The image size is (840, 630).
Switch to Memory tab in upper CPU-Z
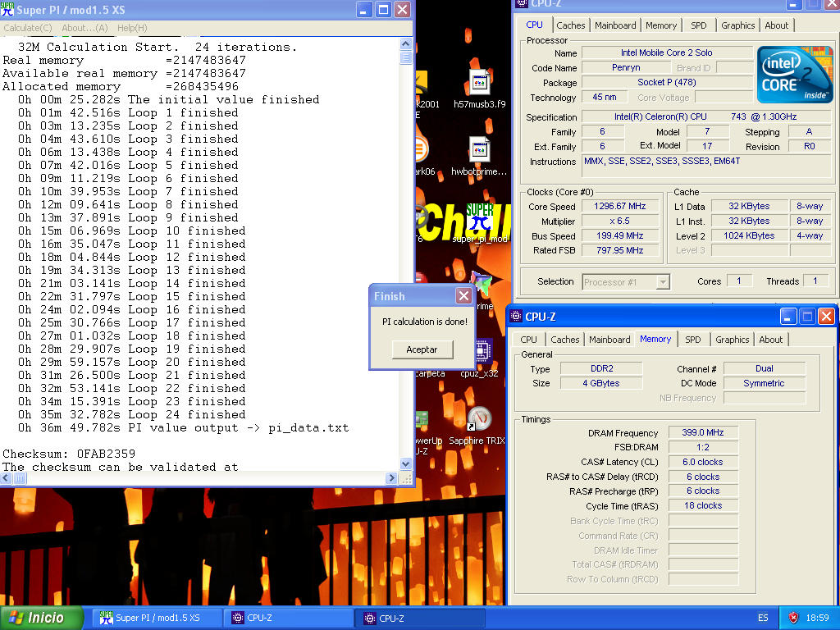(660, 25)
